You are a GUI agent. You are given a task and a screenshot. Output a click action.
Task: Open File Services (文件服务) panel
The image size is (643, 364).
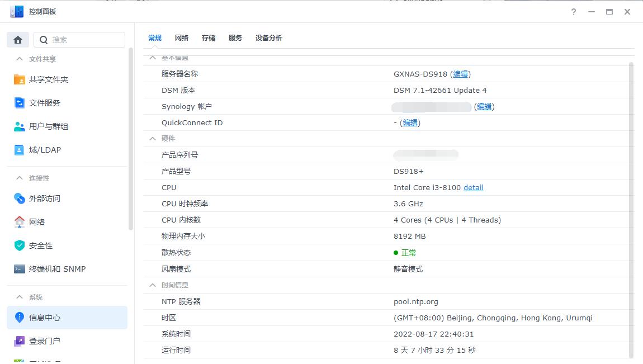tap(44, 103)
